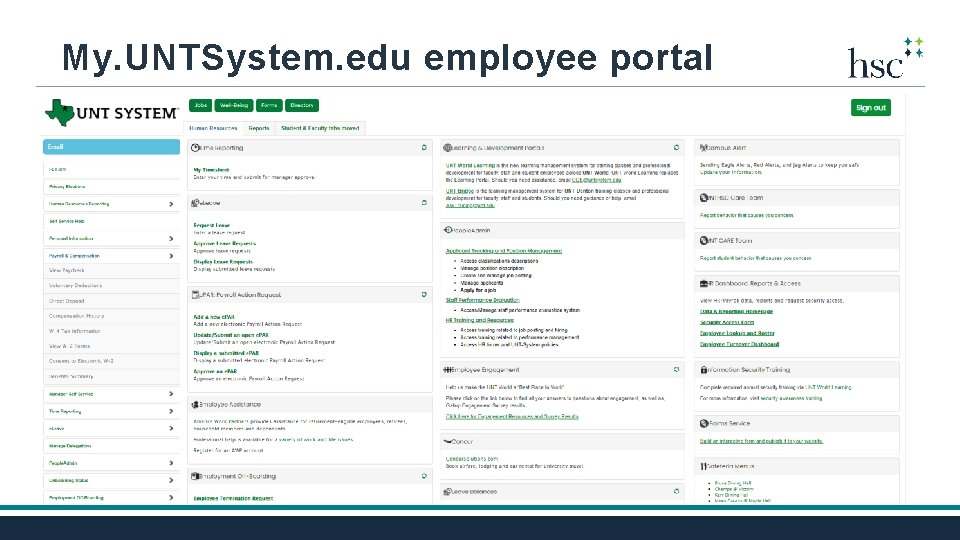Viewport: 960px width, 540px height.
Task: Expand Personal Information in the sidebar
Action: pos(171,238)
